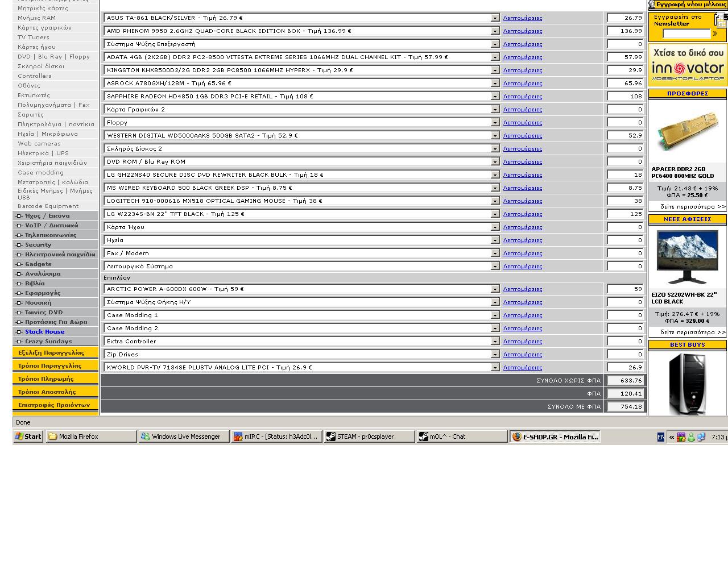This screenshot has height=582, width=728.
Task: Switch to the Mozilla Firefox folder taskbar button
Action: tap(92, 436)
